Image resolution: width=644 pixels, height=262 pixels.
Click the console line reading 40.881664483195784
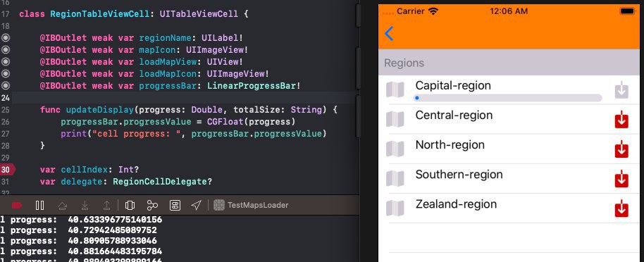[115, 251]
